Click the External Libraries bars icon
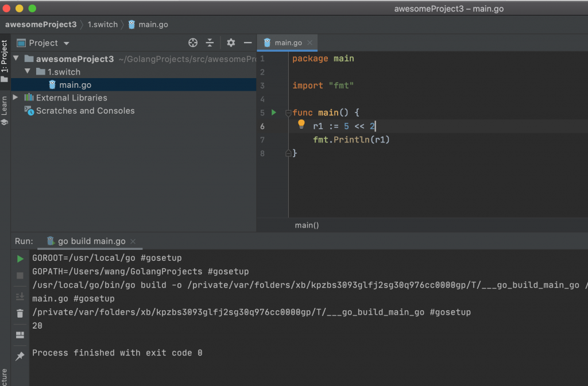The width and height of the screenshot is (588, 386). 29,98
